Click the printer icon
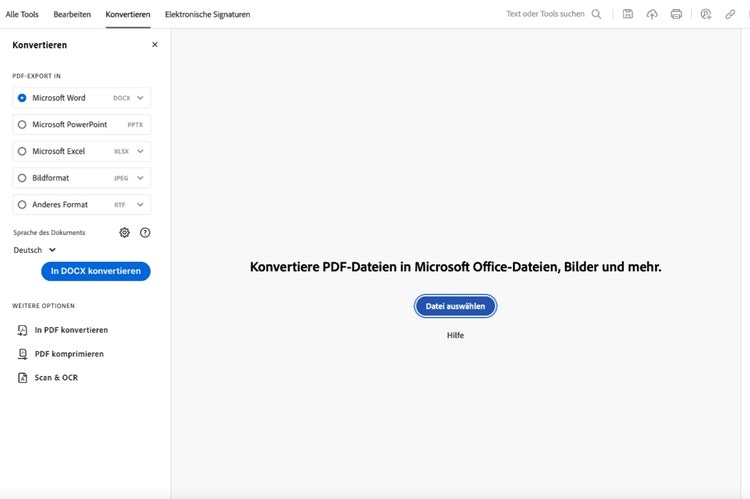Viewport: 750px width, 499px height. (677, 14)
